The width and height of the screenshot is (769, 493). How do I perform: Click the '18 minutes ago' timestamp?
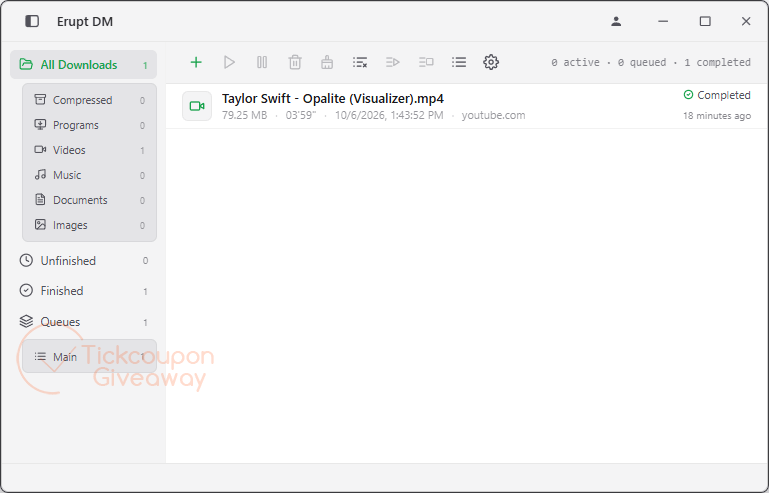coord(717,116)
